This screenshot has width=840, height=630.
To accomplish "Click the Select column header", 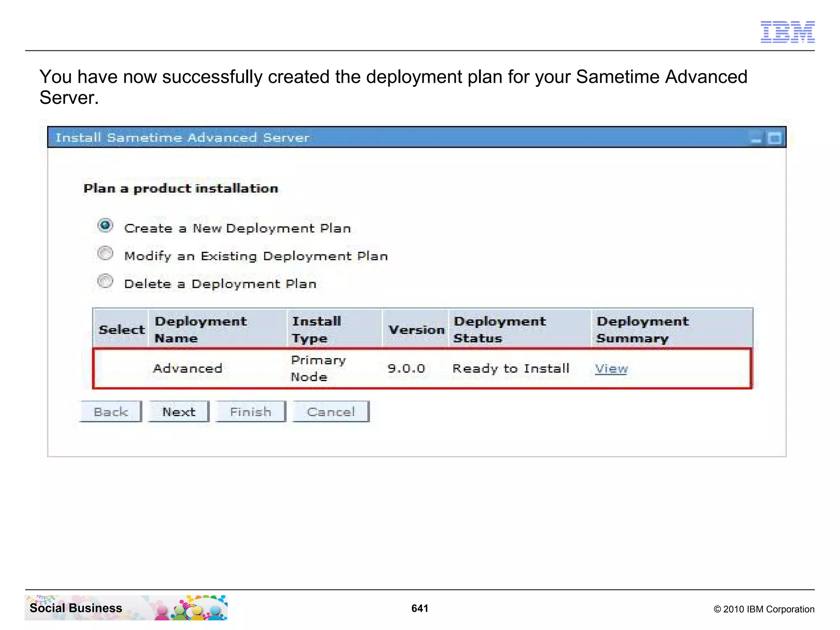I will click(121, 329).
